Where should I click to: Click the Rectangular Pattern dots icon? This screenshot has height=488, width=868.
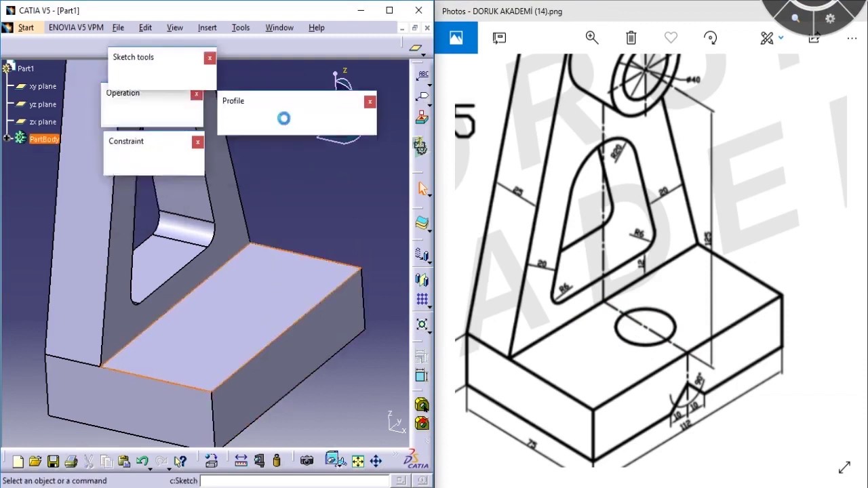[422, 299]
